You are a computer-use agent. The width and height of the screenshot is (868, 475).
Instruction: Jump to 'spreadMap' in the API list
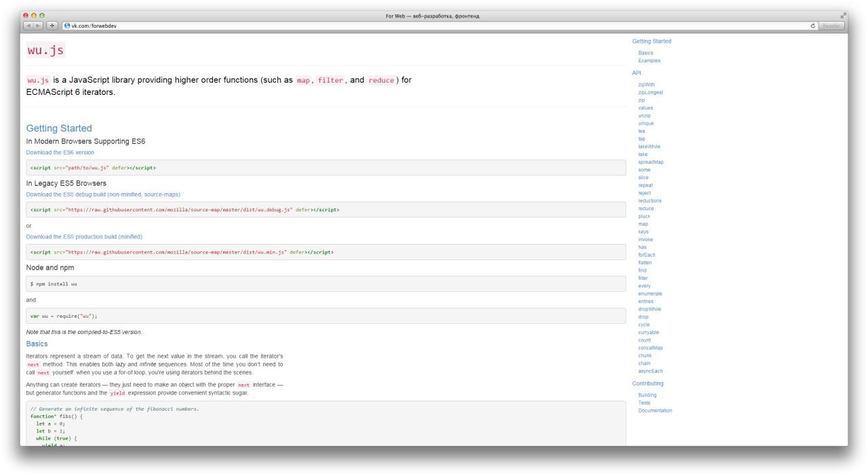coord(651,162)
